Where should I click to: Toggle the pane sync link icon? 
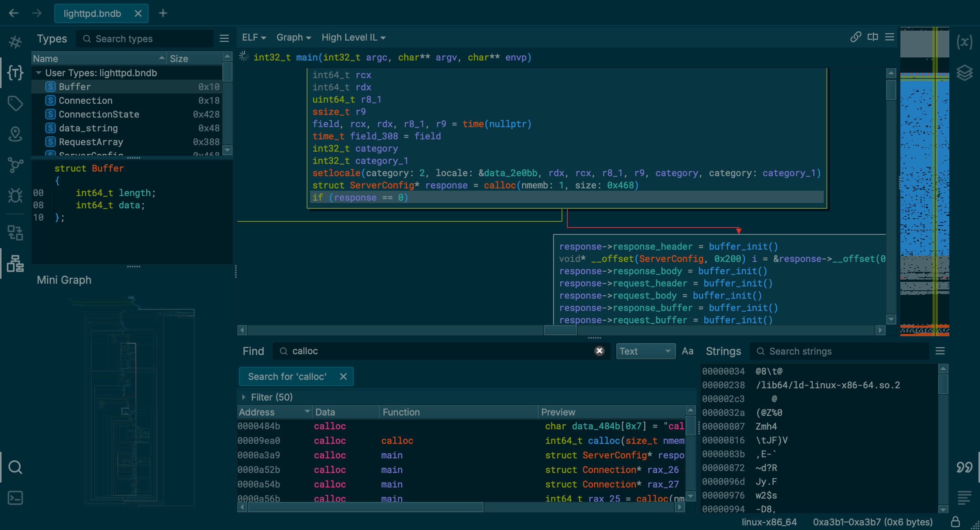(856, 37)
